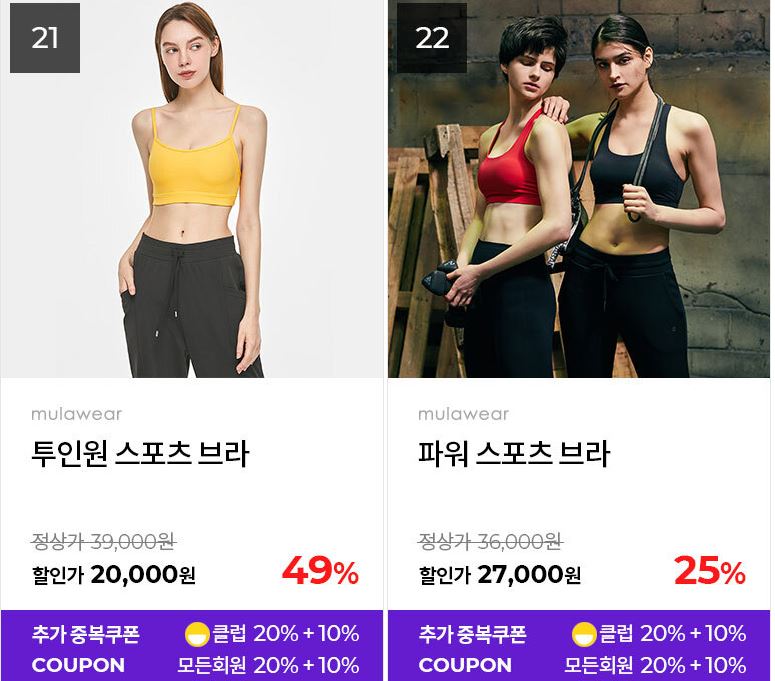Click the rank 22 badge
The height and width of the screenshot is (681, 775).
pyautogui.click(x=432, y=38)
